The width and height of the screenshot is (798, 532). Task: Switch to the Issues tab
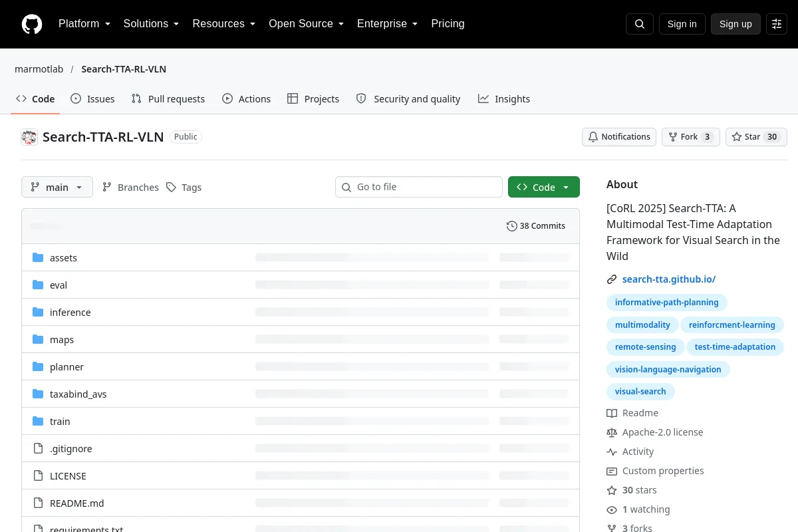click(x=92, y=99)
